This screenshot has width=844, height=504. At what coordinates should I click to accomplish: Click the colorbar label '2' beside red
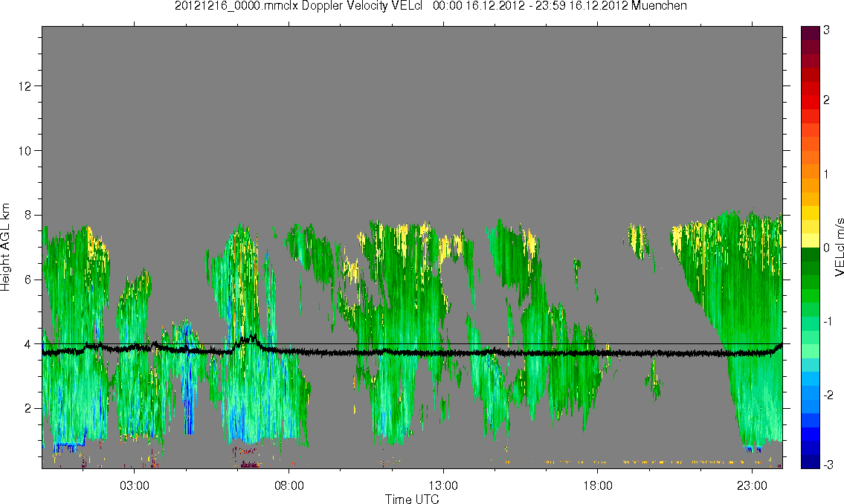pos(827,100)
